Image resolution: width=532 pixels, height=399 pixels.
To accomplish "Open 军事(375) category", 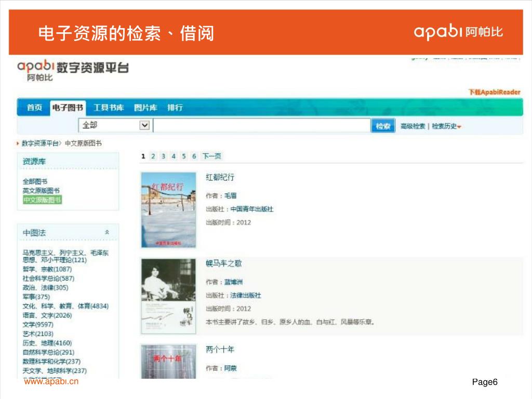I will pyautogui.click(x=36, y=297).
